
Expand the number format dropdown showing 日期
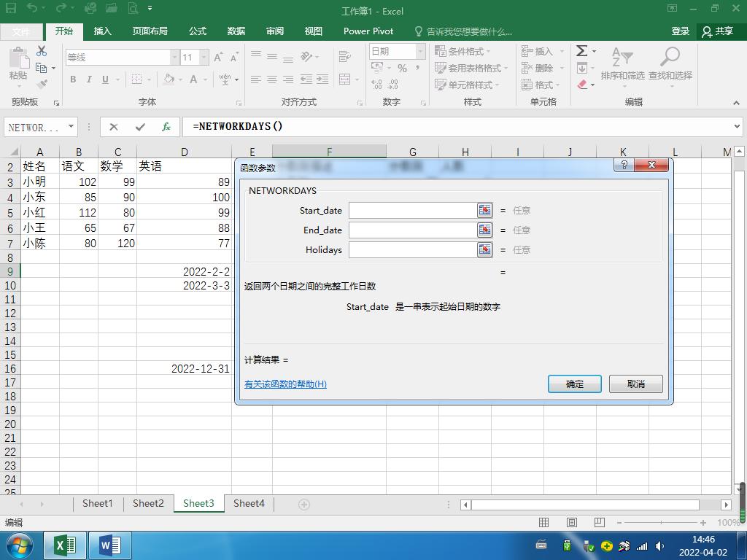(420, 51)
